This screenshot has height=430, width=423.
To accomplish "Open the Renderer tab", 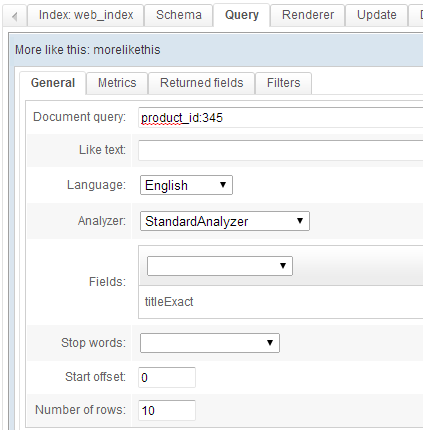I will click(x=308, y=15).
